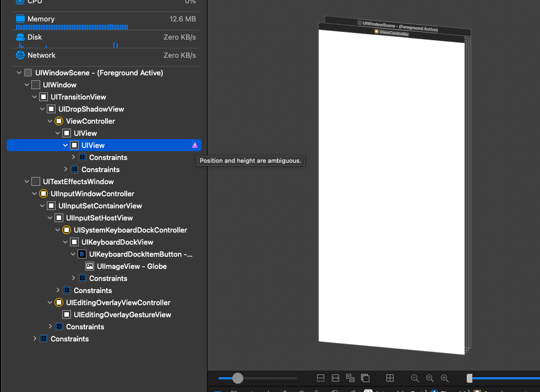Click the four-square grid orientation icon
540x392 pixels.
tap(390, 378)
